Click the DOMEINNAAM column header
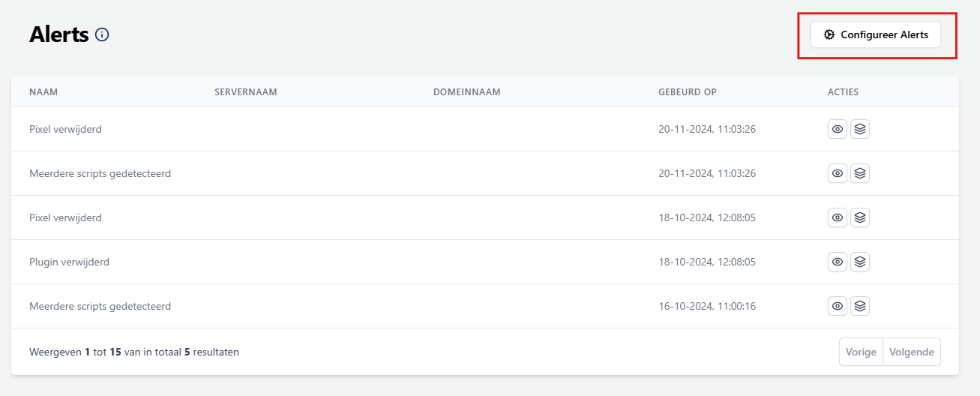980x396 pixels. click(x=466, y=92)
